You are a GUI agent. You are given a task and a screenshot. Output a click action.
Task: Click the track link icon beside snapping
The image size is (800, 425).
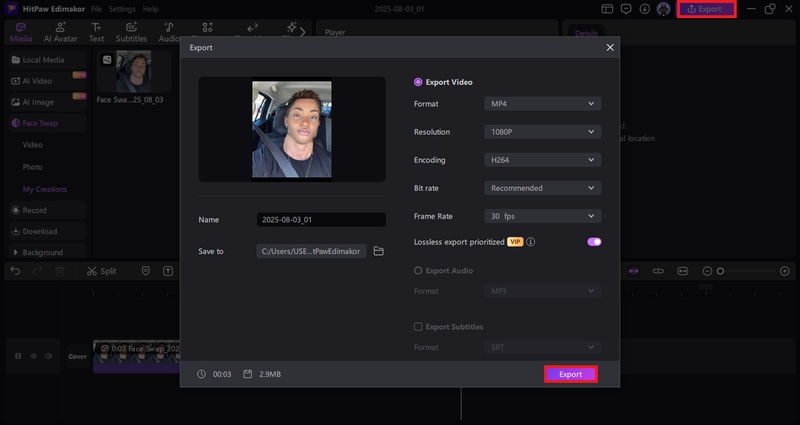(658, 271)
